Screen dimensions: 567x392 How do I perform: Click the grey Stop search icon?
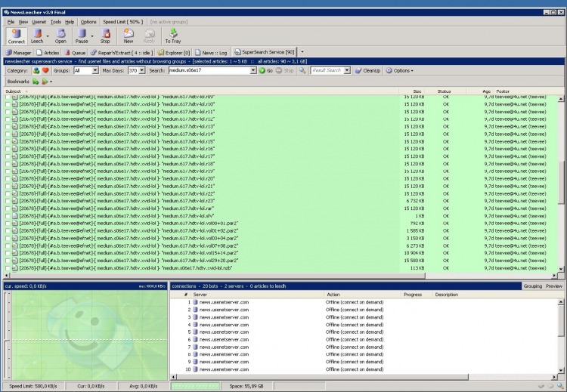point(279,70)
